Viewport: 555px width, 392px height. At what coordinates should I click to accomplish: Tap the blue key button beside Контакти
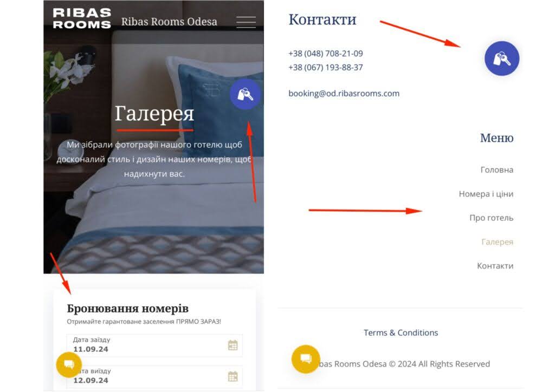(x=501, y=58)
